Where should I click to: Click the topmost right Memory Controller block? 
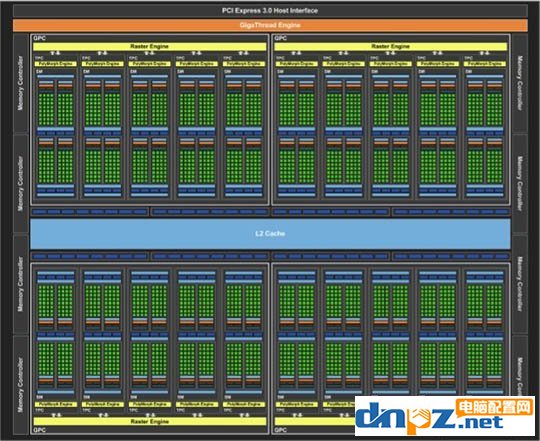520,83
